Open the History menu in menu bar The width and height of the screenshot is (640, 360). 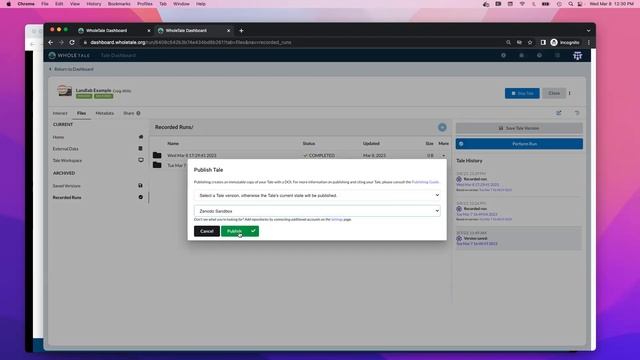click(93, 4)
